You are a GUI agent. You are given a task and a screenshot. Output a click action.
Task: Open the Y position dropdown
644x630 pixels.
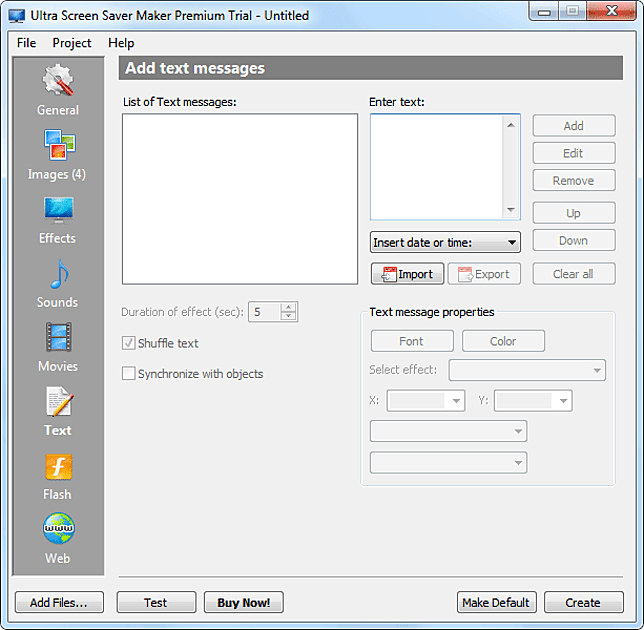[x=533, y=400]
